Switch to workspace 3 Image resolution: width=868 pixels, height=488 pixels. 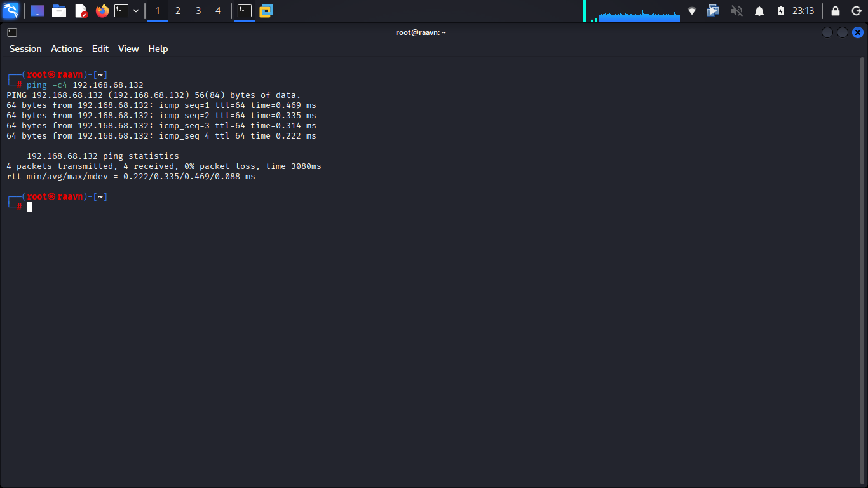coord(198,11)
